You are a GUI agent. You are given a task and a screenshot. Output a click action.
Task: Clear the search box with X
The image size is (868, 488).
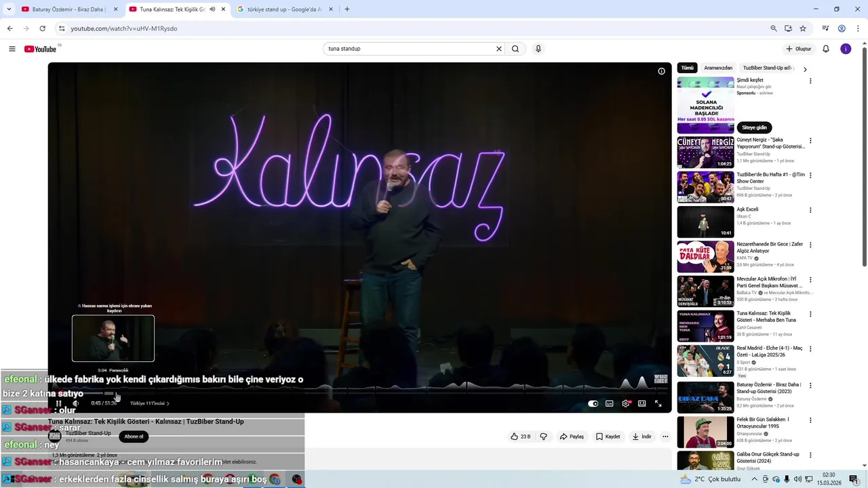(499, 49)
